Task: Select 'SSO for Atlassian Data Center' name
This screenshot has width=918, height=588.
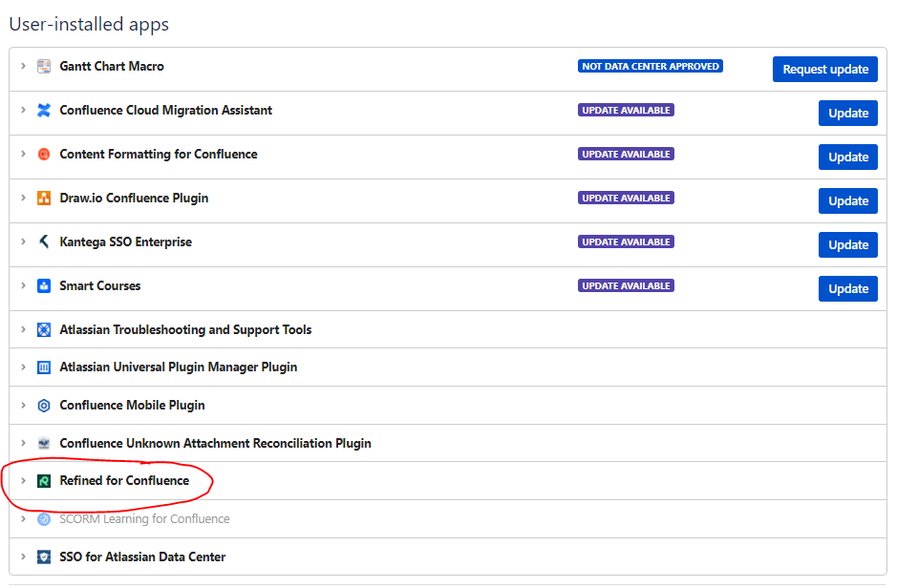Action: pos(143,556)
